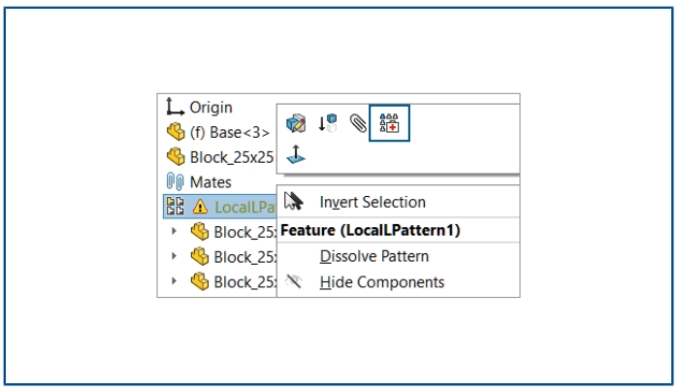Select Hide Components in the context menu
The height and width of the screenshot is (391, 680).
382,282
